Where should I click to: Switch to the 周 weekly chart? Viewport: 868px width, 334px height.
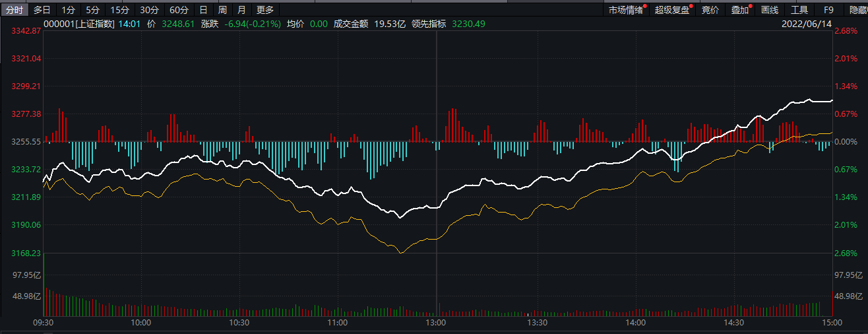(222, 10)
